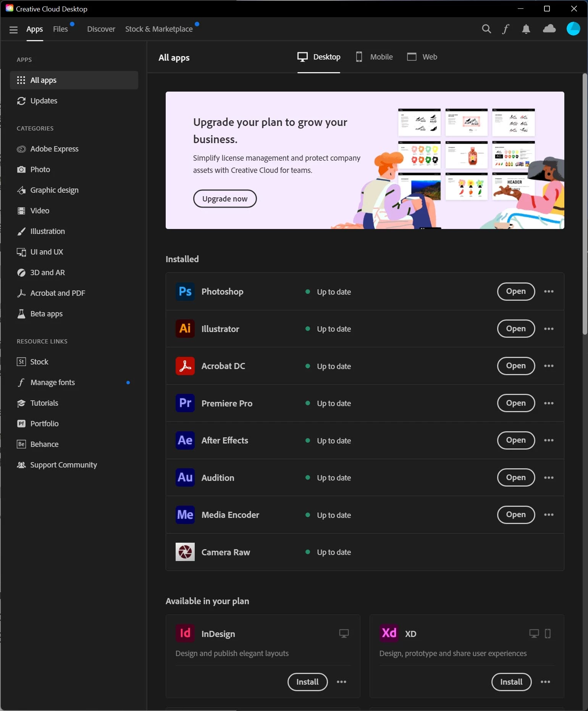Click the search magnifier icon

click(x=486, y=29)
